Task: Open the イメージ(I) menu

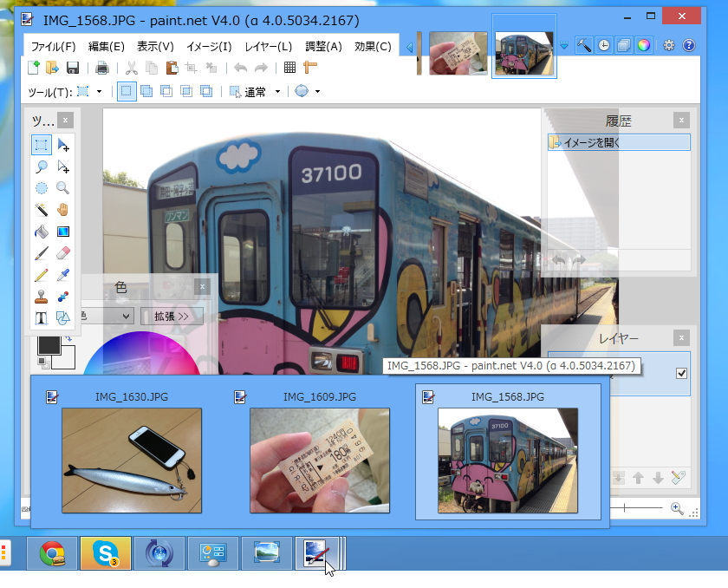Action: point(209,47)
